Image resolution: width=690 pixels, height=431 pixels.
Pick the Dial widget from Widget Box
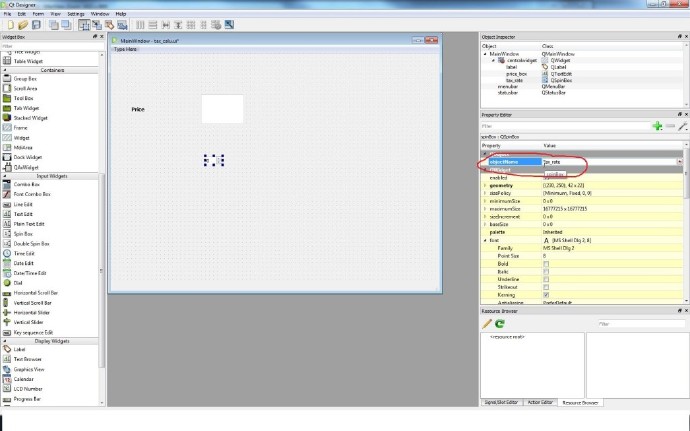point(18,283)
